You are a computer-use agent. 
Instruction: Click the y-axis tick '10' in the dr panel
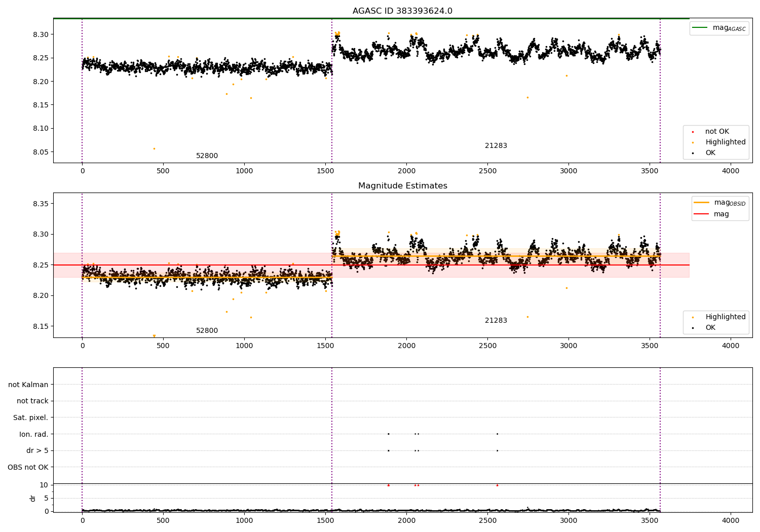click(44, 485)
